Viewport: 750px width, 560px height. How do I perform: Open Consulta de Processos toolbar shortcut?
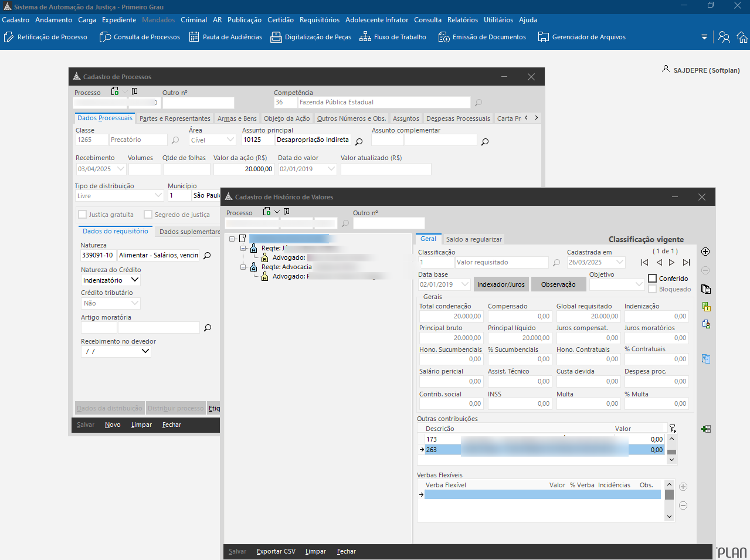tap(140, 37)
